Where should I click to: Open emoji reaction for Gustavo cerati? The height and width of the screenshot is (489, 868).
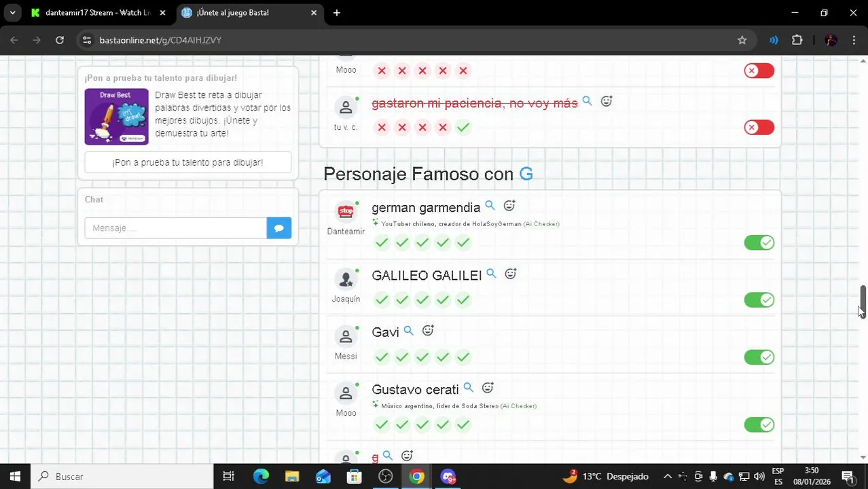click(x=488, y=388)
